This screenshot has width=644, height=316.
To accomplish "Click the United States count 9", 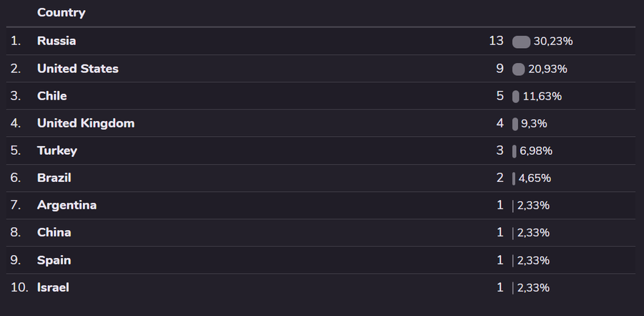I will coord(500,69).
